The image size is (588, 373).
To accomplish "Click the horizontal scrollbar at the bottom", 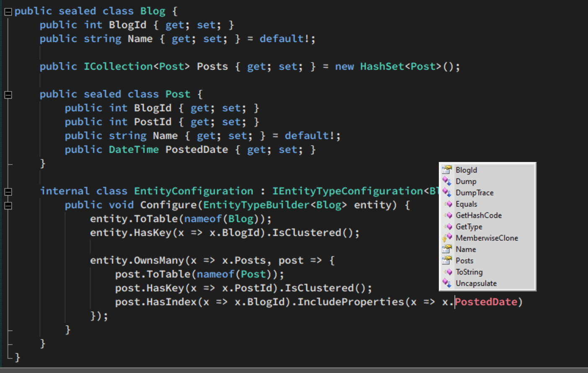I will [293, 369].
